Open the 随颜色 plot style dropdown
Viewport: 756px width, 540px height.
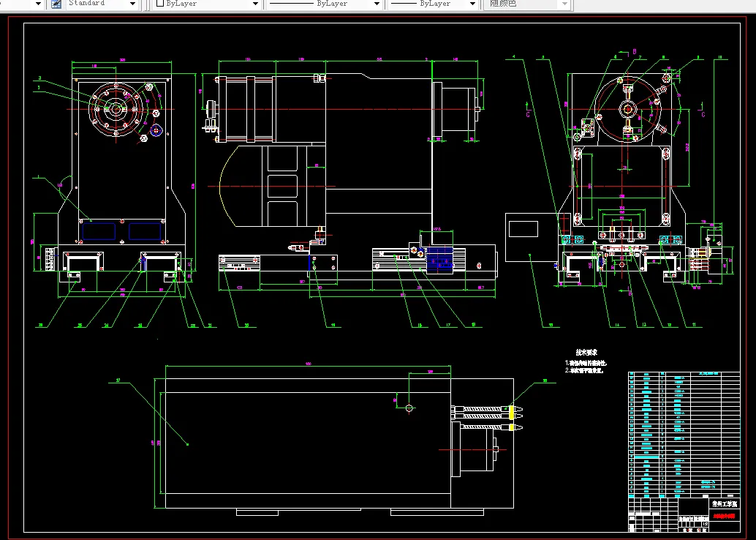coord(527,4)
